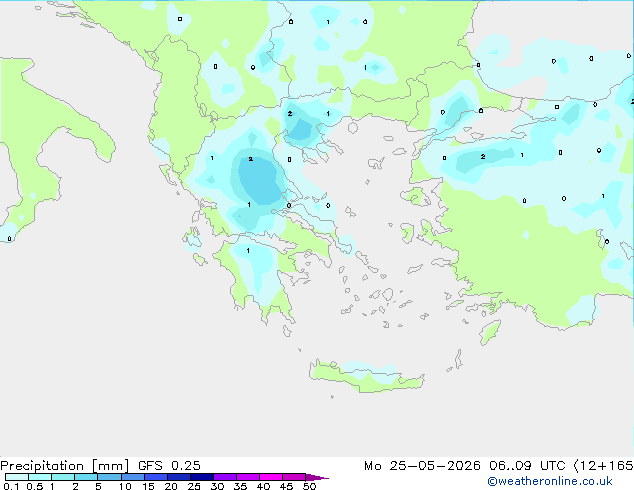This screenshot has width=634, height=490.
Task: Pick the legend swatch between 20 and 25
Action: click(179, 477)
